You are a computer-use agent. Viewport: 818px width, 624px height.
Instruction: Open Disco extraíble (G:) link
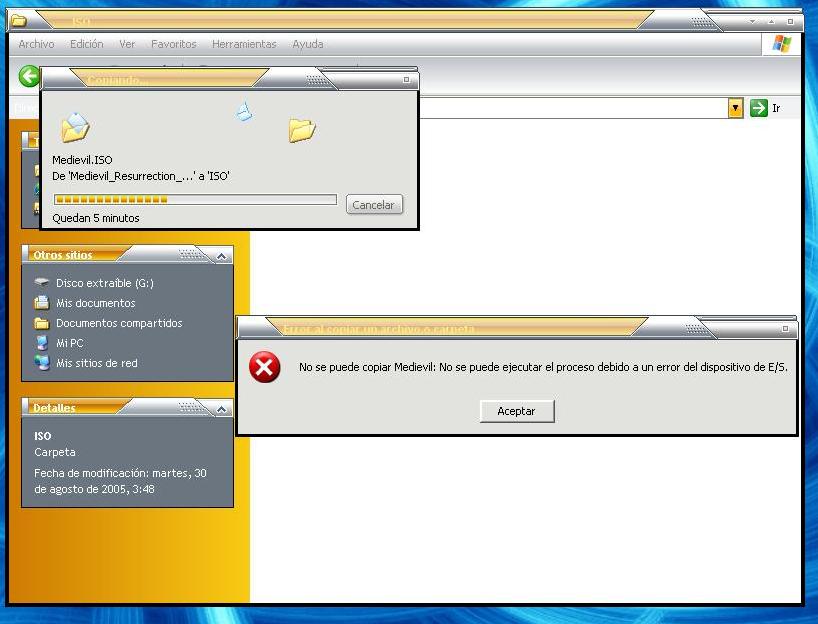(105, 283)
